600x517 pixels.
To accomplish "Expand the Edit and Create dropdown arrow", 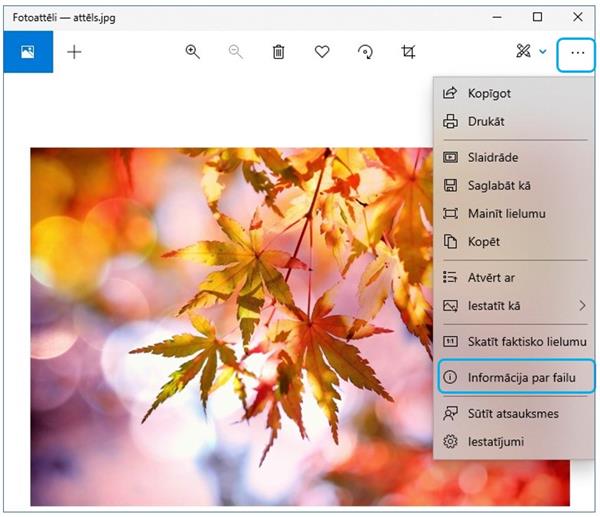I will [x=543, y=51].
